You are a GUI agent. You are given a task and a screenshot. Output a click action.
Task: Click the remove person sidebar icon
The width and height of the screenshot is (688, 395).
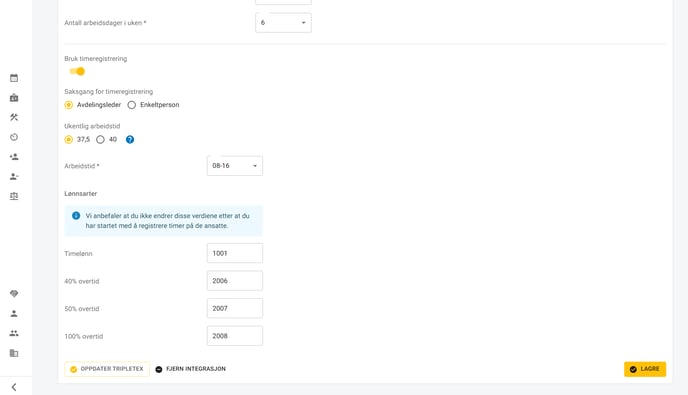coord(14,176)
